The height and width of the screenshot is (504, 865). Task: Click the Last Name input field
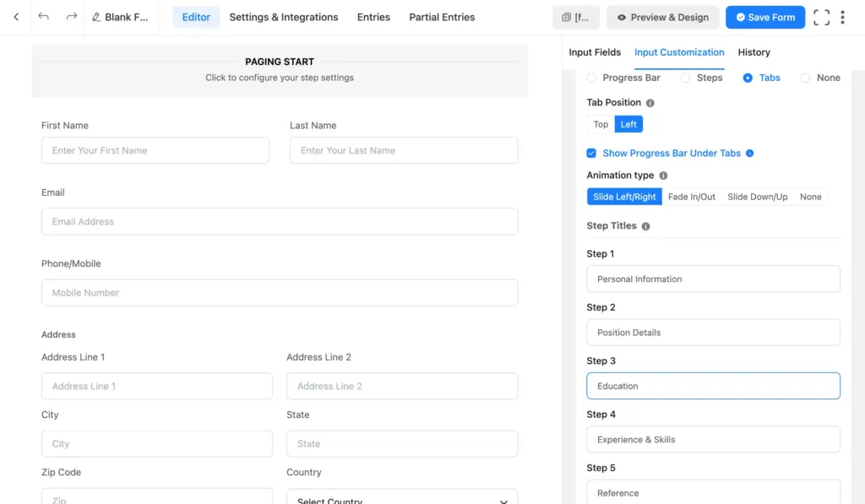404,150
